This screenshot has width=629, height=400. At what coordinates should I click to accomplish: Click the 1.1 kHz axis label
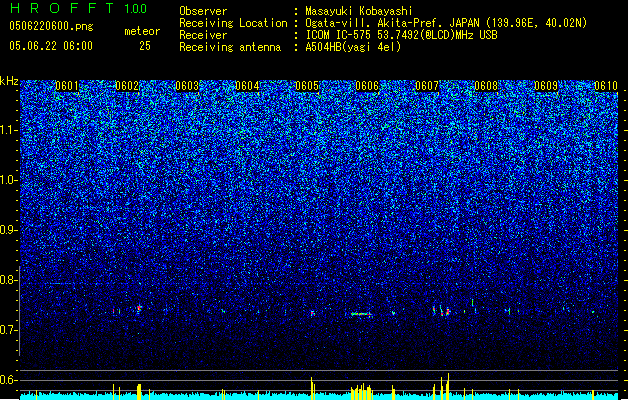(x=9, y=130)
